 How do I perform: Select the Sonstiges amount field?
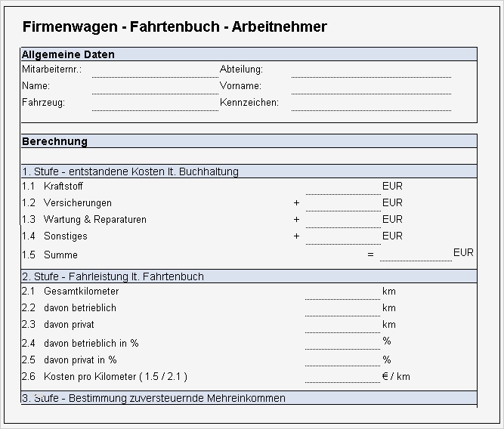342,236
